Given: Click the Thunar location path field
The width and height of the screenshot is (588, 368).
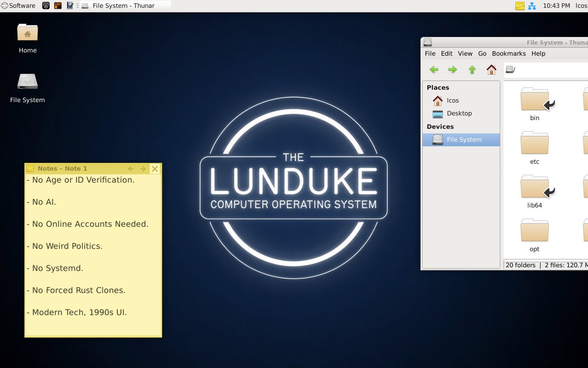Looking at the screenshot, I should pyautogui.click(x=546, y=70).
